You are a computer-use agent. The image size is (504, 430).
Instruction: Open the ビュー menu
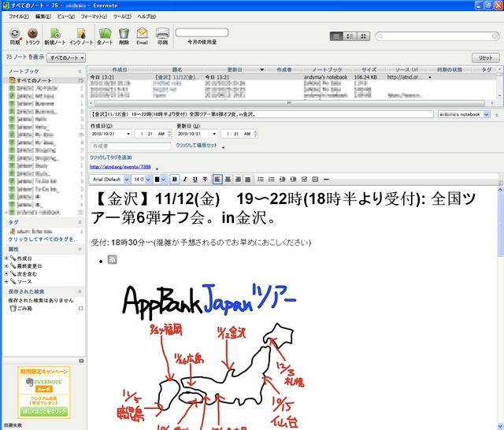point(66,17)
